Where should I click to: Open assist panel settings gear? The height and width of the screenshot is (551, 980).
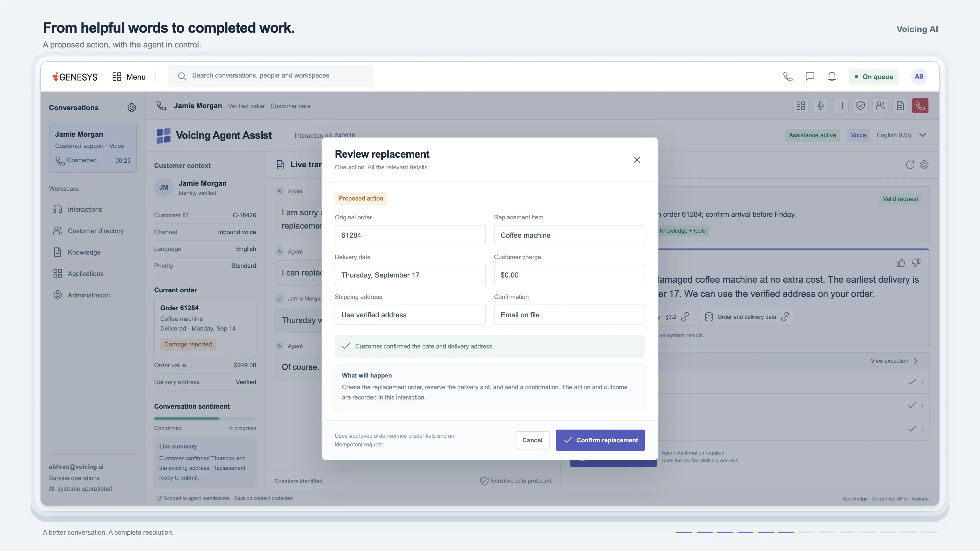pos(924,165)
